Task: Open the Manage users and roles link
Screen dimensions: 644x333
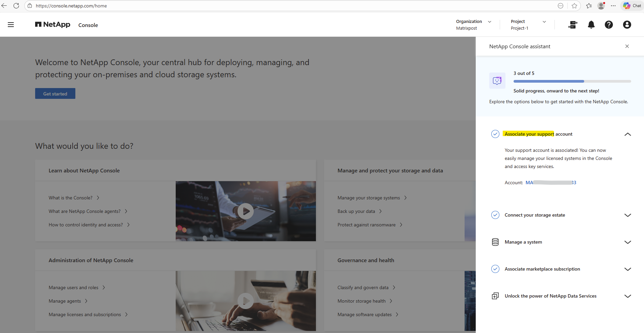Action: [x=77, y=287]
